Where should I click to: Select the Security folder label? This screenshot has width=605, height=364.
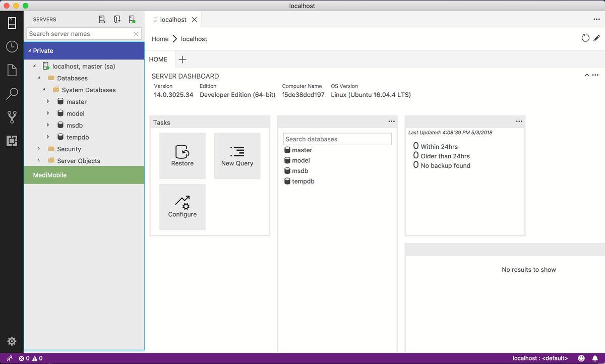(69, 149)
